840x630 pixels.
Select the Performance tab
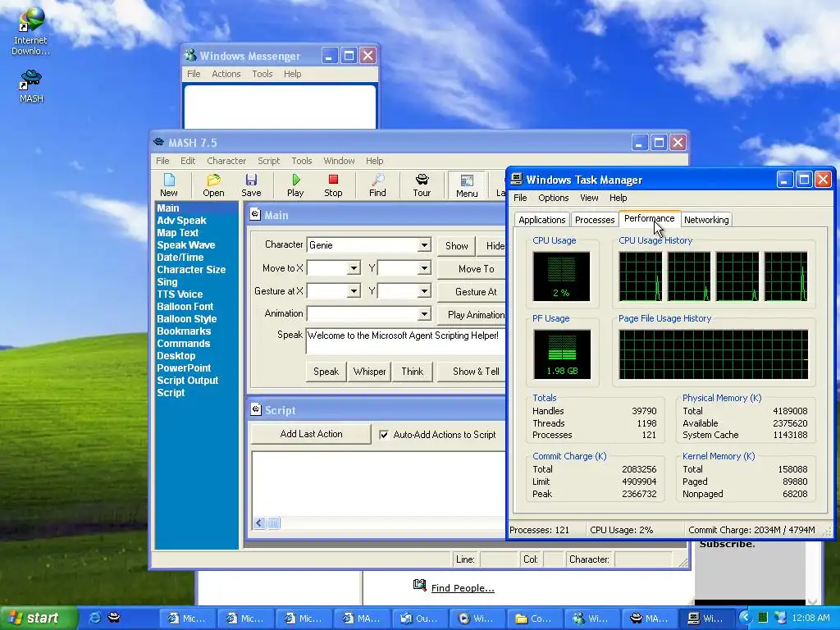[x=650, y=218]
